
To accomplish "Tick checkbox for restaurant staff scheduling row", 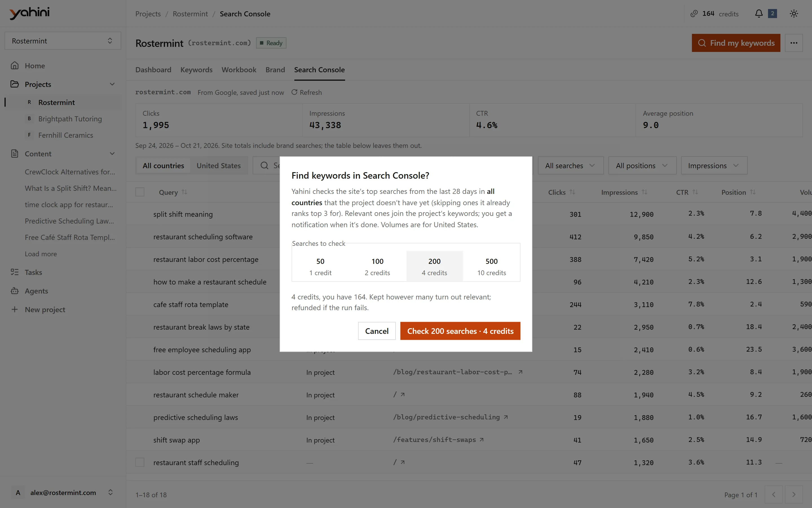I will pyautogui.click(x=140, y=462).
